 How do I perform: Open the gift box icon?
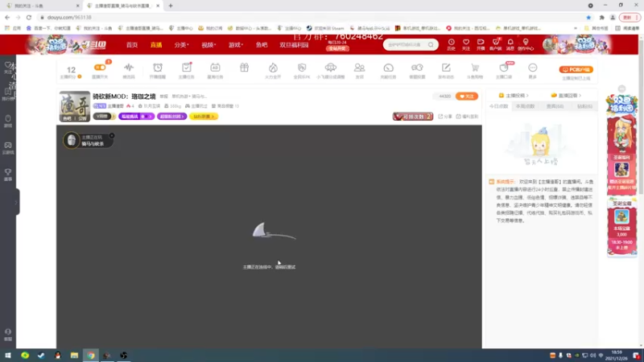[245, 68]
